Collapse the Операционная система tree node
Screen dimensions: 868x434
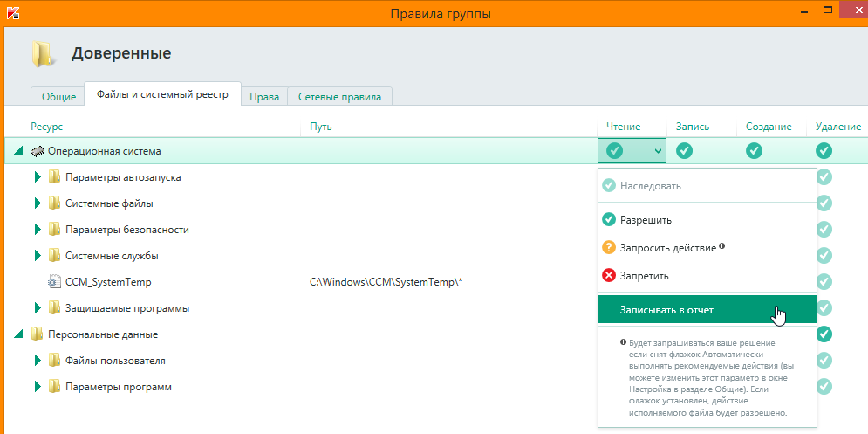pos(19,151)
